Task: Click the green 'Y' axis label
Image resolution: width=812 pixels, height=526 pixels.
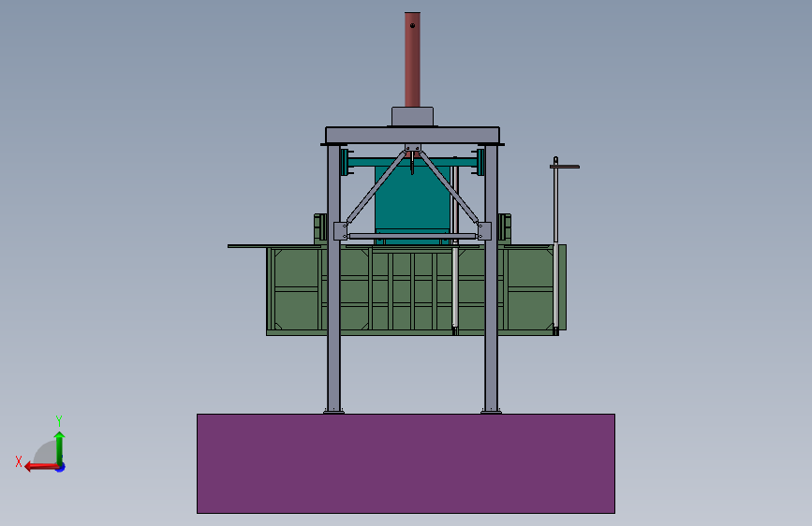Action: click(x=58, y=420)
